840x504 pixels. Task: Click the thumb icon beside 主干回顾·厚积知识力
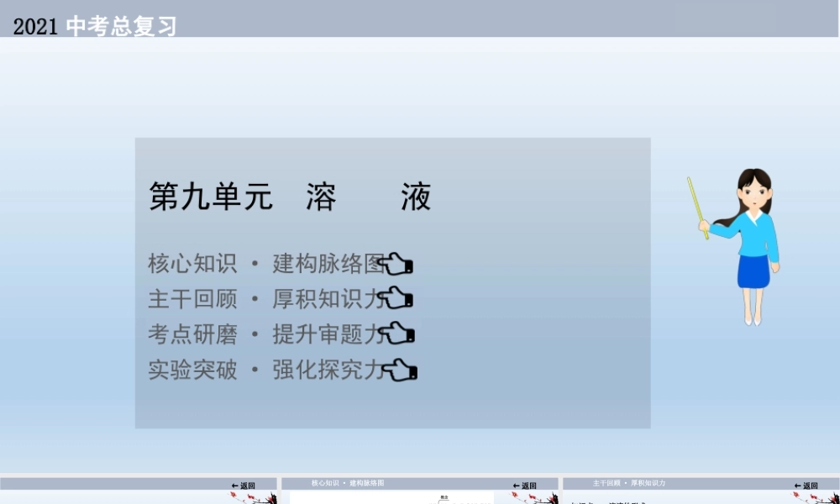pyautogui.click(x=396, y=298)
